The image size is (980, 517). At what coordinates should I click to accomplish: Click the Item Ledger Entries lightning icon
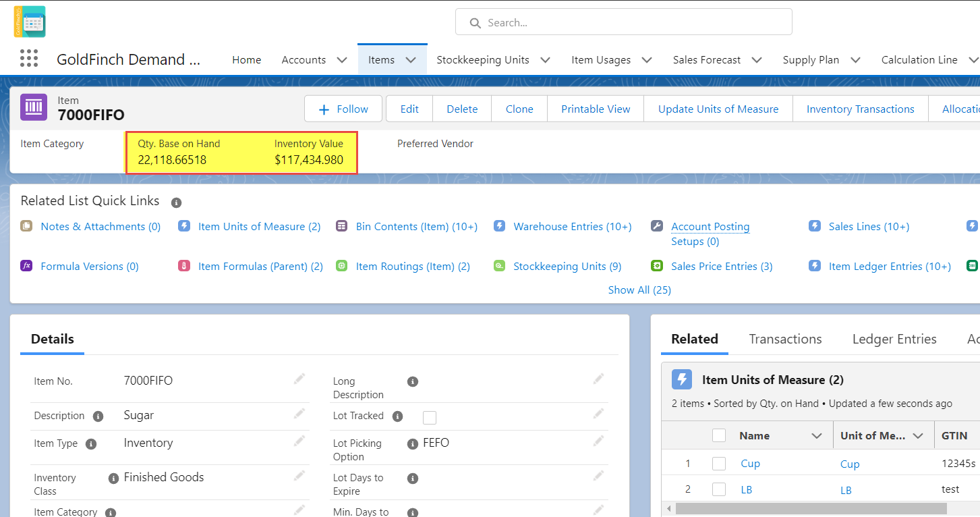pos(815,266)
